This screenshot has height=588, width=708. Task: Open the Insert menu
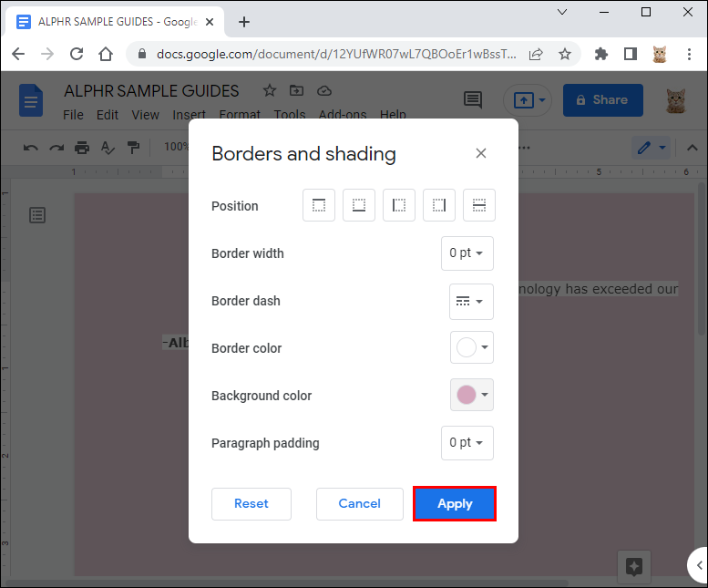190,115
